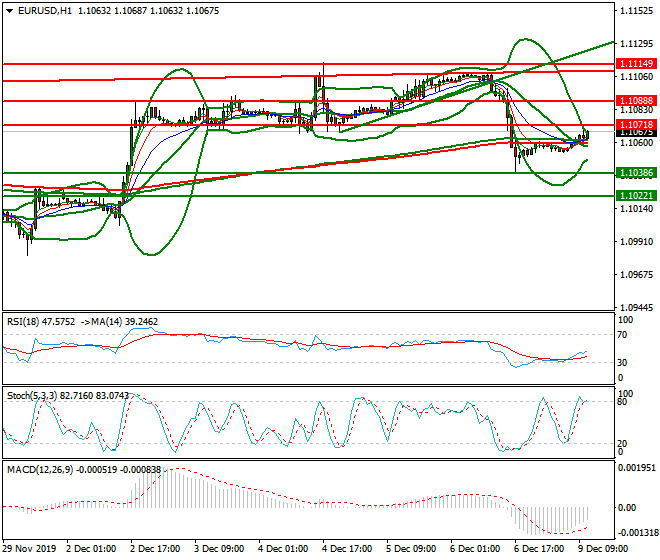Select the green 1.10221 price level label
660x560 pixels.
coord(636,195)
